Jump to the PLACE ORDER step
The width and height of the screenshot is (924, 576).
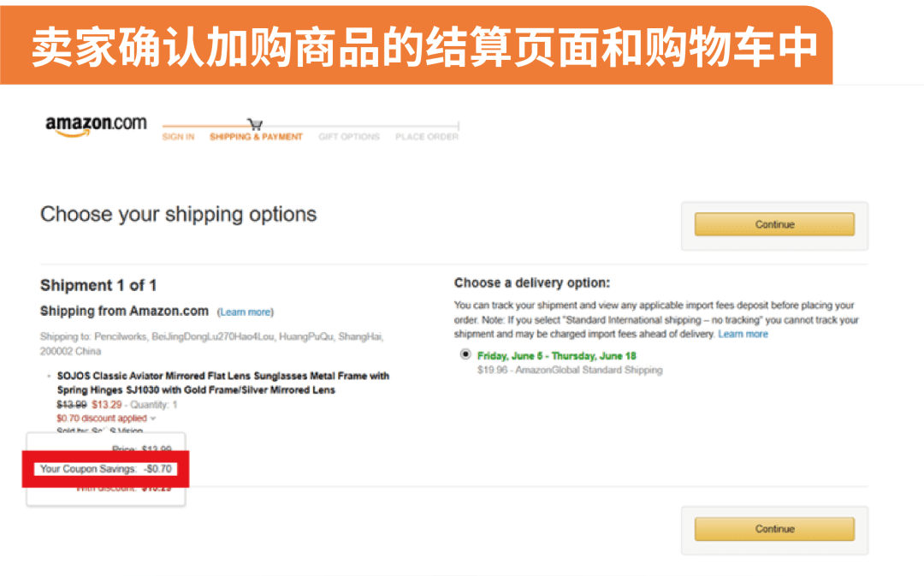pyautogui.click(x=426, y=137)
